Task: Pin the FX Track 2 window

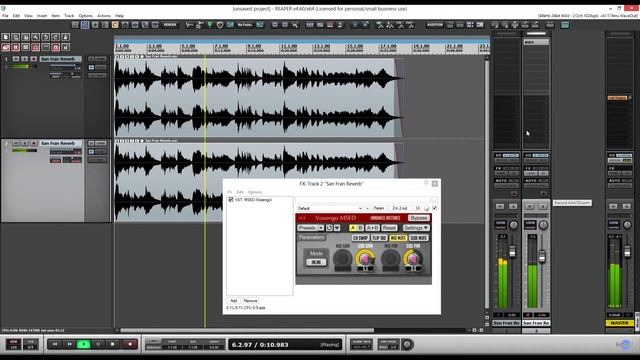Action: (426, 183)
